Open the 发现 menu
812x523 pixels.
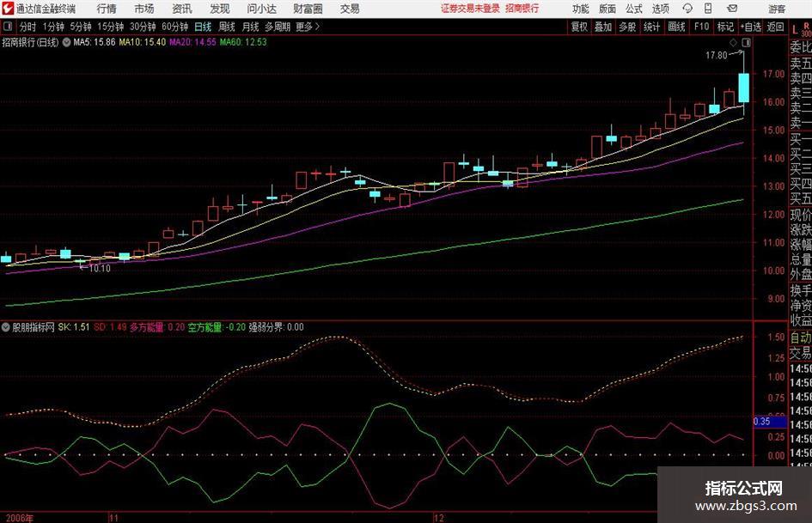tap(220, 9)
